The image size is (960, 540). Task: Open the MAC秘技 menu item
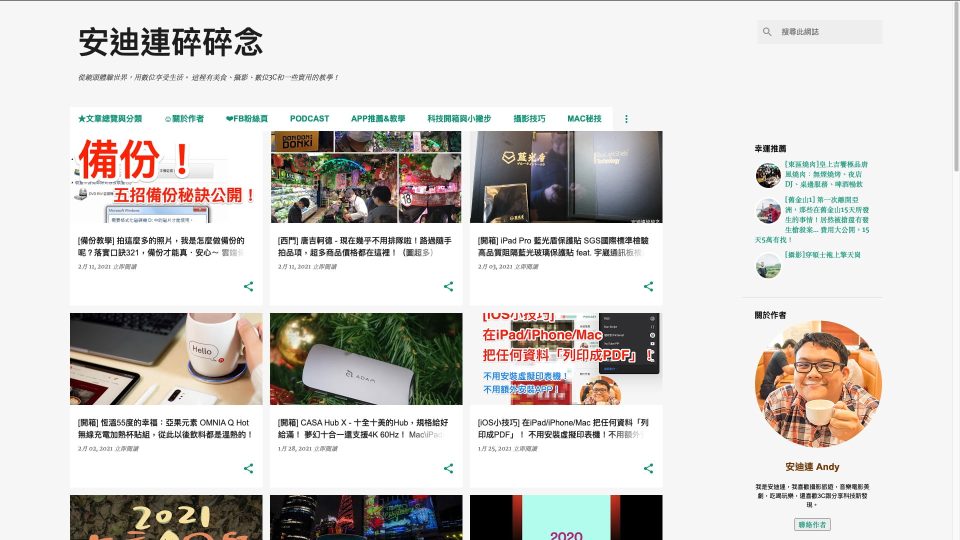tap(584, 119)
